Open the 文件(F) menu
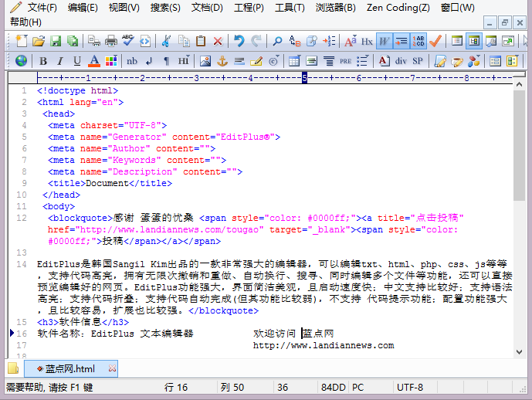The height and width of the screenshot is (400, 532). [42, 8]
